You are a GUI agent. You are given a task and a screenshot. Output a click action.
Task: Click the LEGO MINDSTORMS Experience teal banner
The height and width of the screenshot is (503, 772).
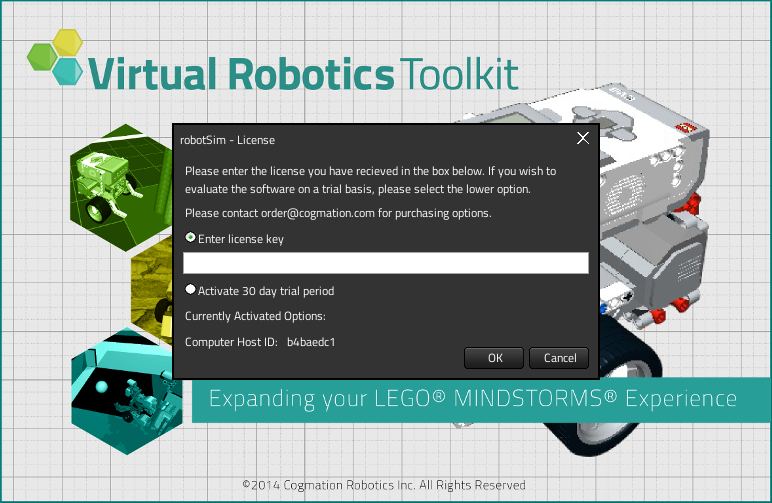[472, 399]
